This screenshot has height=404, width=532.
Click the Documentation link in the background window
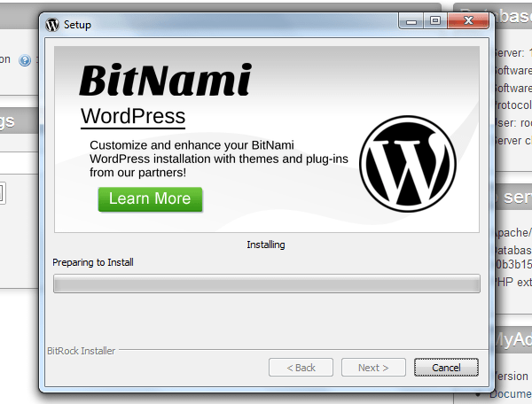click(x=511, y=394)
